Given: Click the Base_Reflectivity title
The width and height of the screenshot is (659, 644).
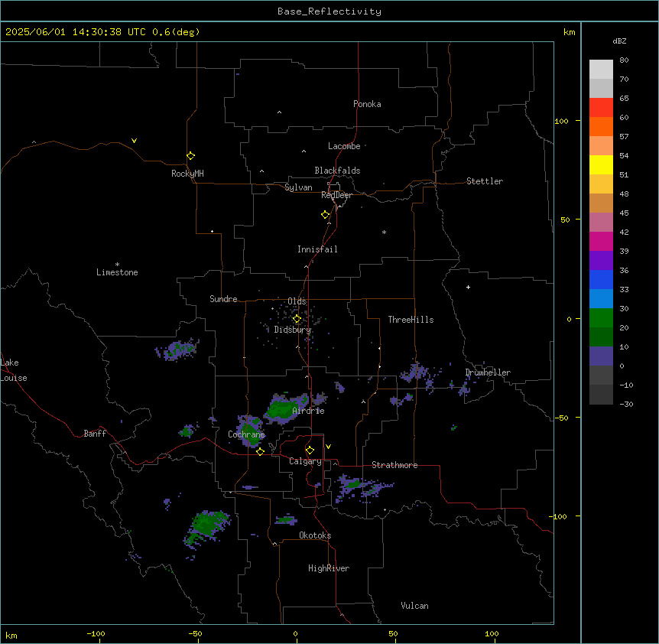Looking at the screenshot, I should (x=329, y=11).
